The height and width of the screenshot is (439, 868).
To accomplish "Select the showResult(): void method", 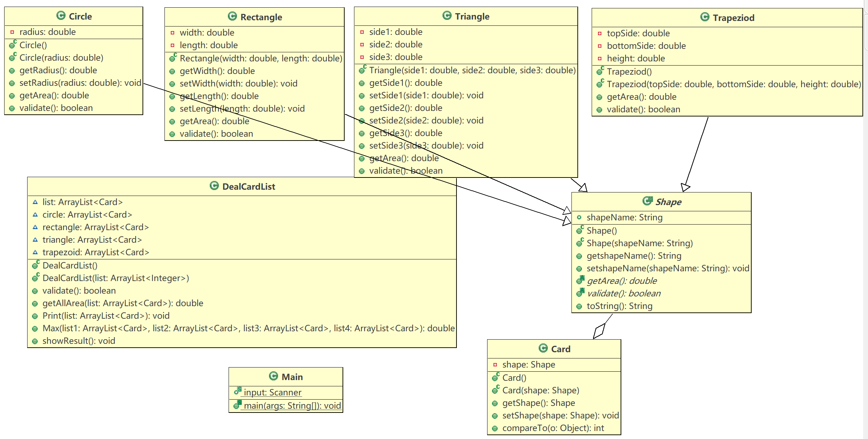I will [79, 341].
